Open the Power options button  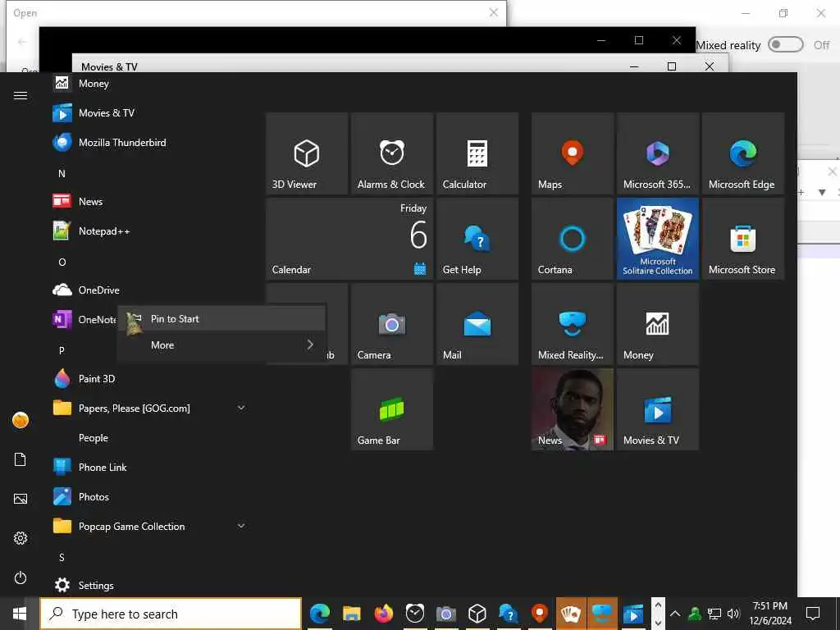(x=21, y=577)
